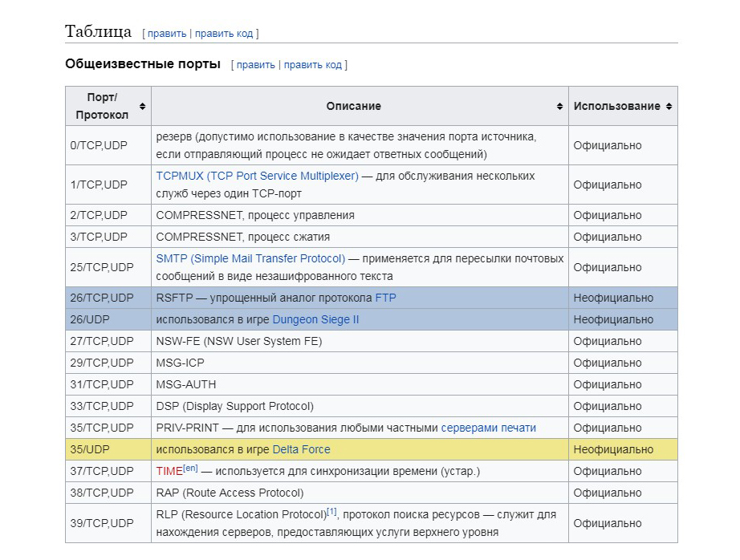The height and width of the screenshot is (560, 740).
Task: Open the [en] superscript beside TIME
Action: [x=190, y=468]
